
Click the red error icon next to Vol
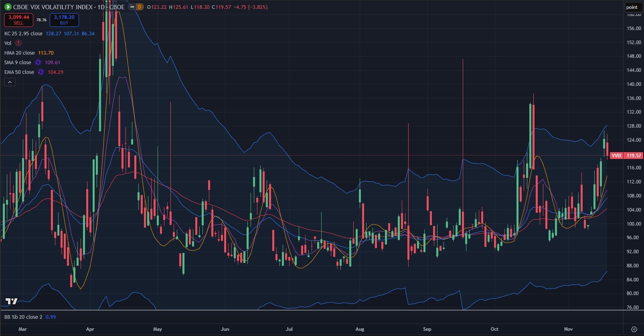click(x=18, y=43)
